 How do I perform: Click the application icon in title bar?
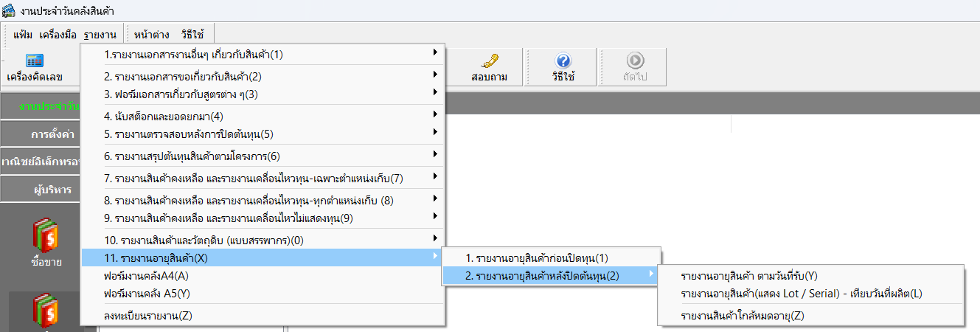click(x=9, y=10)
